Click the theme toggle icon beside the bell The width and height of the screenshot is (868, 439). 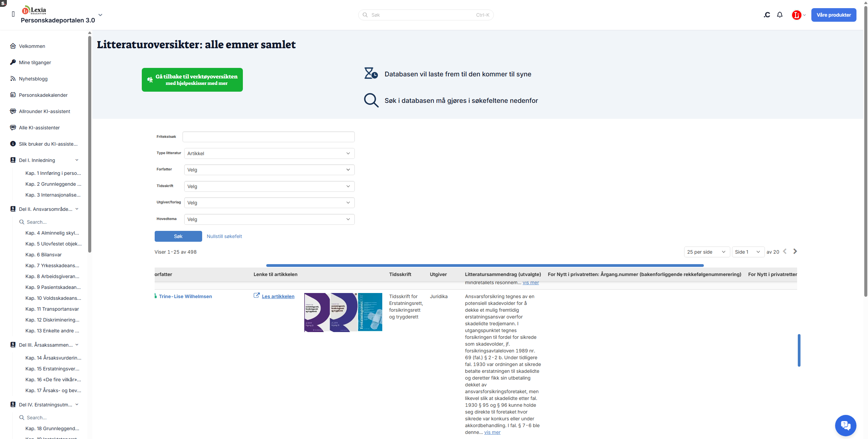(x=767, y=15)
